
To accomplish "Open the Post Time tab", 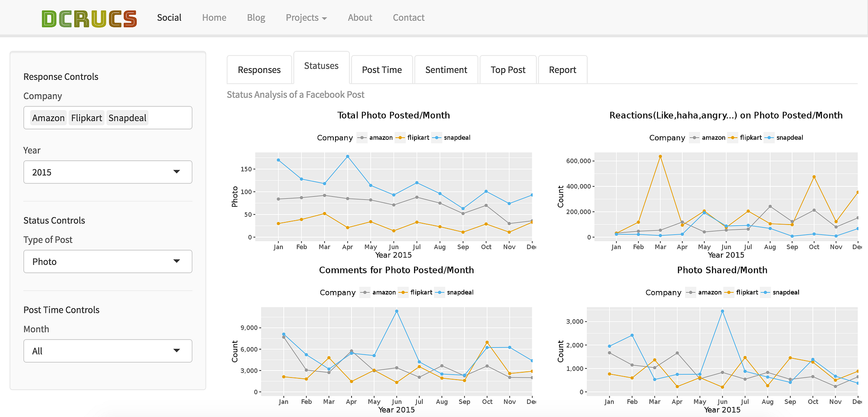I will (381, 70).
